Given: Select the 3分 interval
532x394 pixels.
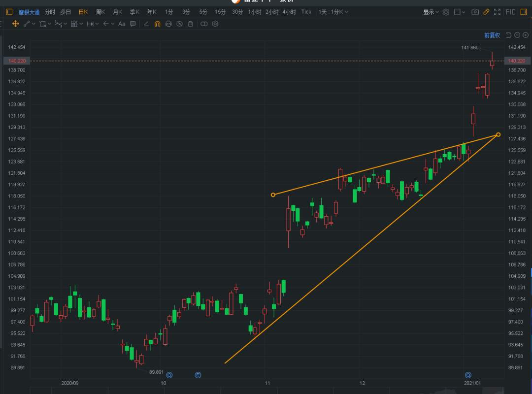Looking at the screenshot, I should [186, 12].
